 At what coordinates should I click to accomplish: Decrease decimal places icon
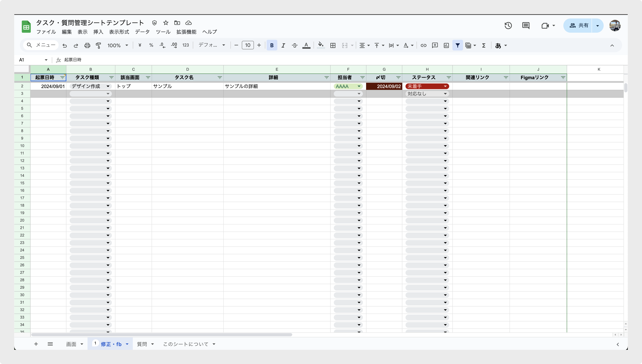[162, 45]
